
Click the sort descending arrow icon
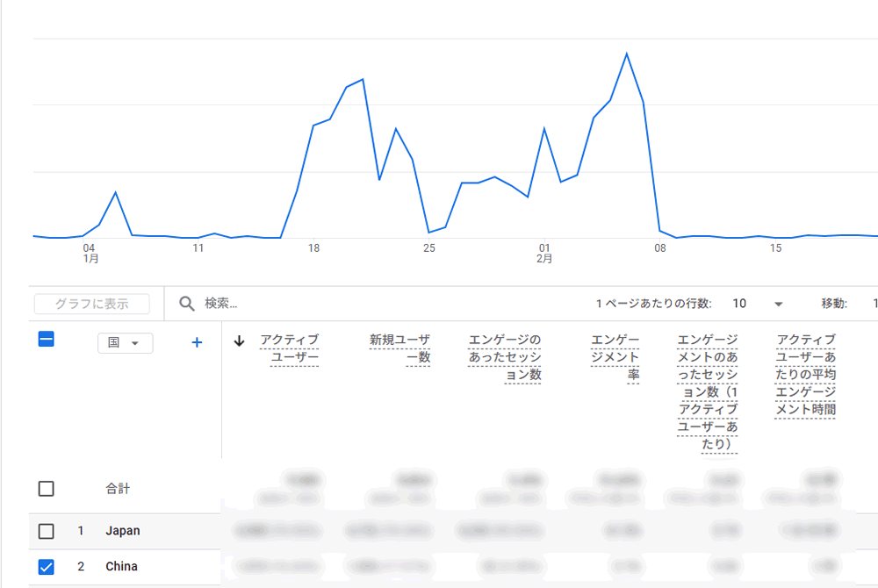[x=239, y=341]
